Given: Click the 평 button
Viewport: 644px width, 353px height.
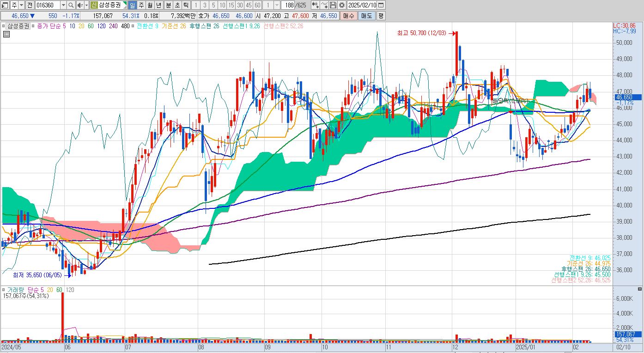Looking at the screenshot, I should tap(381, 15).
